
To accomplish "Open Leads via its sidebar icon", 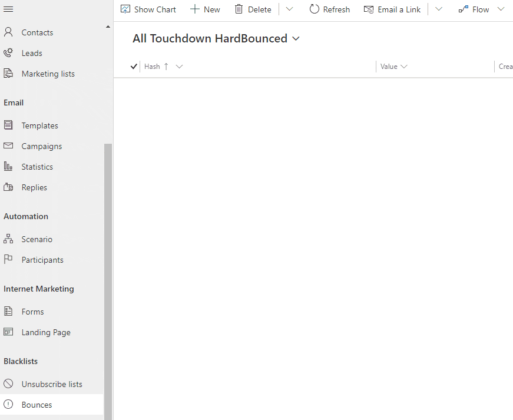I will [x=9, y=53].
